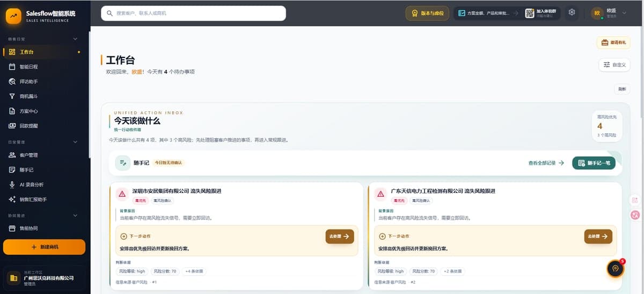This screenshot has height=294, width=644.
Task: Click the 自定义 button
Action: pyautogui.click(x=614, y=64)
